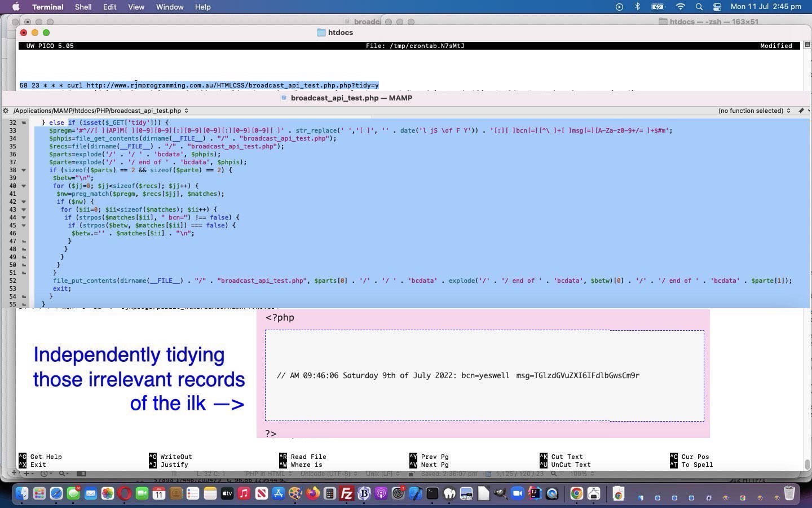812x508 pixels.
Task: Open Launchpad from the Dock
Action: click(x=39, y=493)
